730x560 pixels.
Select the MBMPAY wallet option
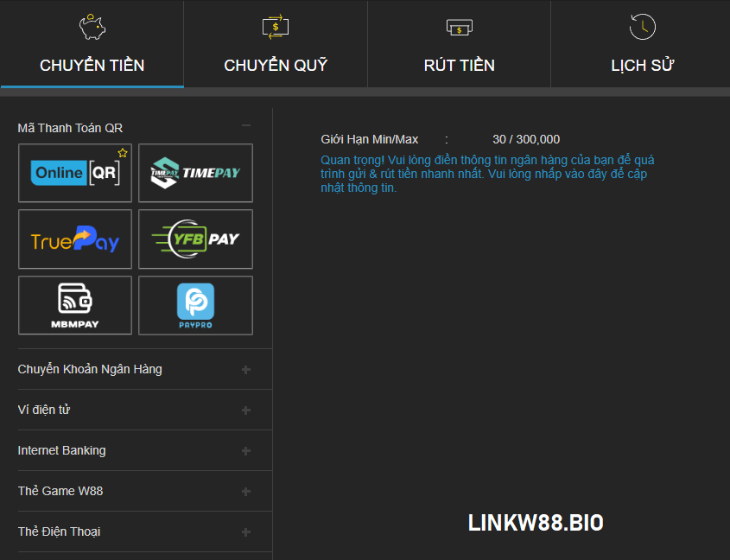coord(75,305)
